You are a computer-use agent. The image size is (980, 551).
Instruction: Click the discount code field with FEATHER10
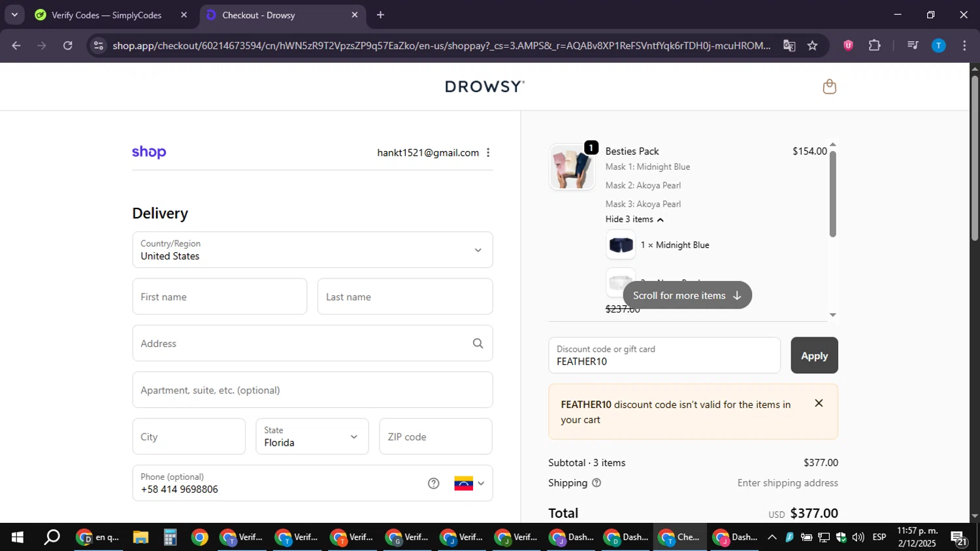click(x=664, y=356)
